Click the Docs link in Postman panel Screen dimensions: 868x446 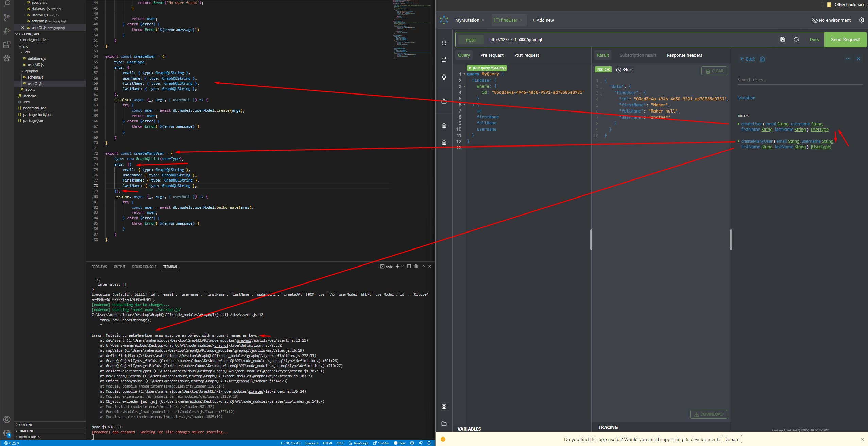pos(815,39)
